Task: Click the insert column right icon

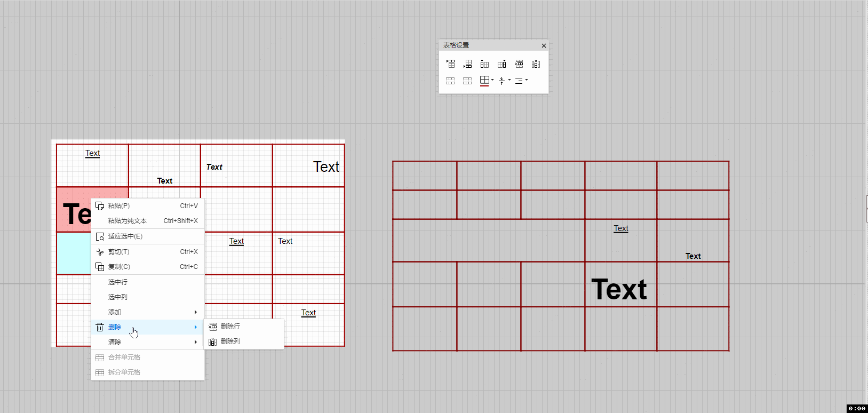Action: (x=501, y=64)
